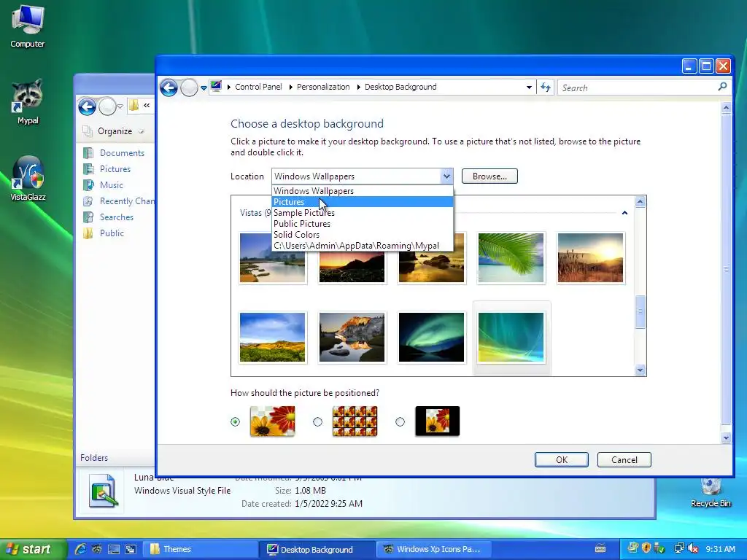Select Sample Pictures in the dropdown list
Image resolution: width=747 pixels, height=560 pixels.
[362, 213]
